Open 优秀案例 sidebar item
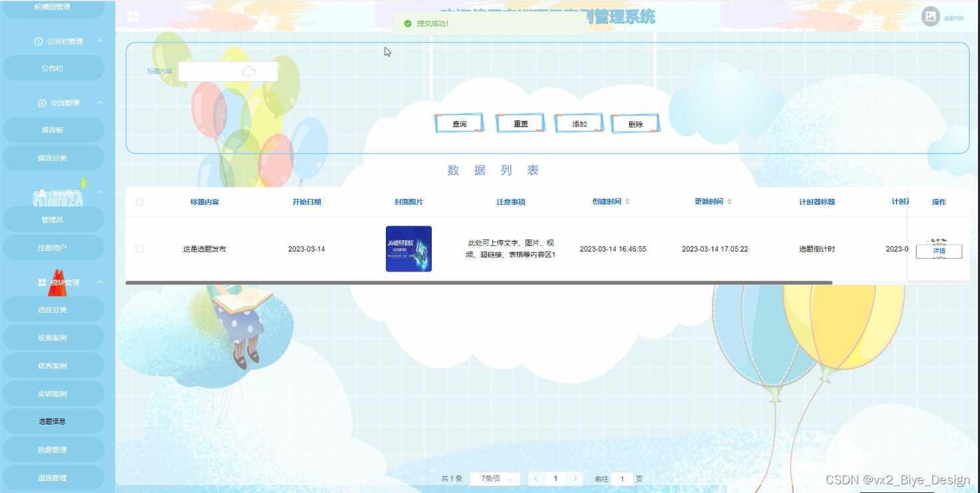The height and width of the screenshot is (493, 980). (53, 365)
